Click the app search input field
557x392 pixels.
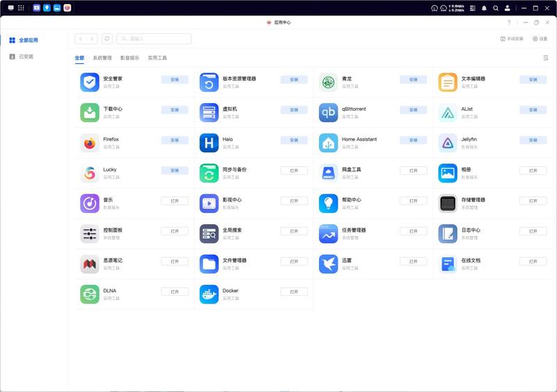(x=154, y=38)
